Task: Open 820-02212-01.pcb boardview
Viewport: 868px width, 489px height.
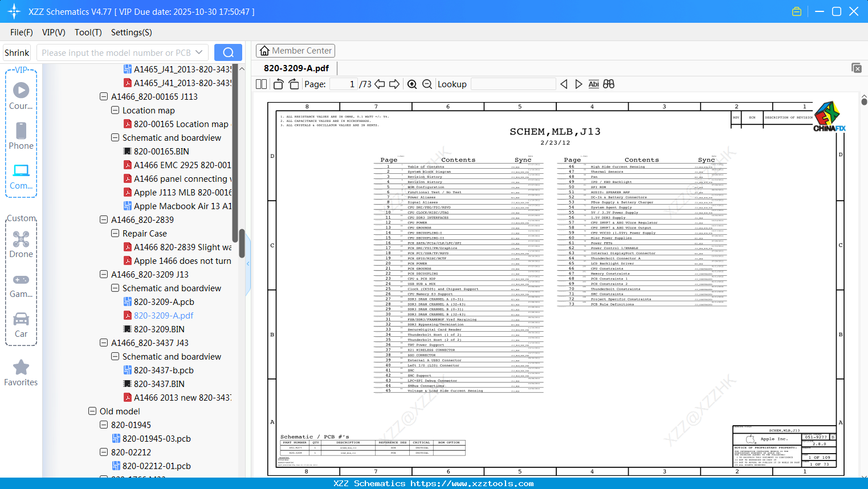Action: [157, 466]
